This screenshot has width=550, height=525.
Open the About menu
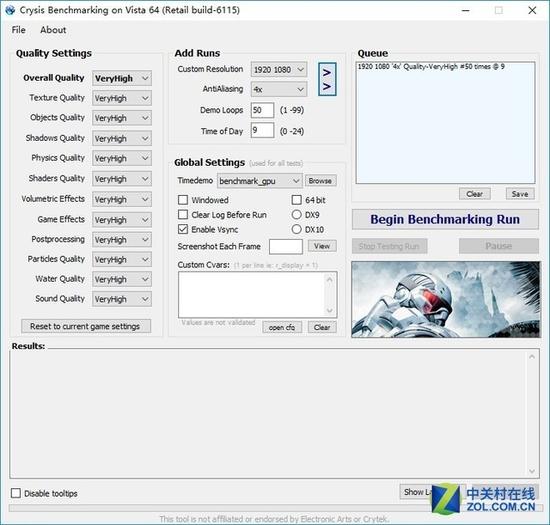click(53, 30)
